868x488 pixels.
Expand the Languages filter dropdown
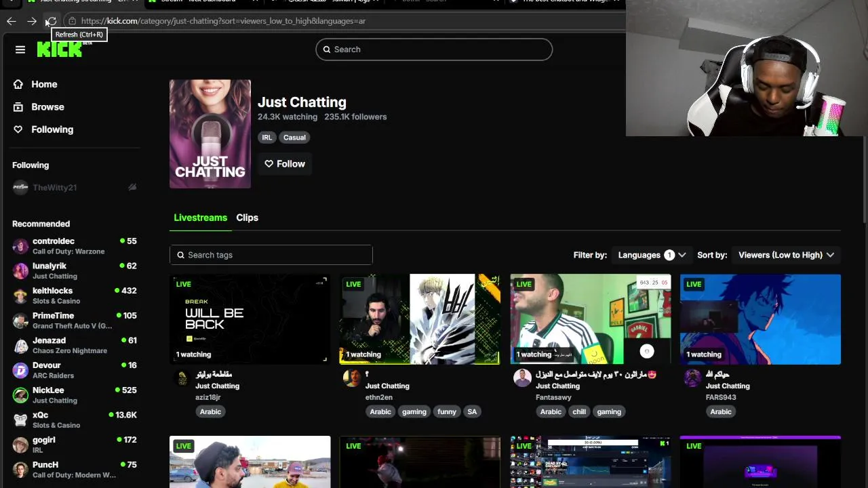[x=651, y=255]
